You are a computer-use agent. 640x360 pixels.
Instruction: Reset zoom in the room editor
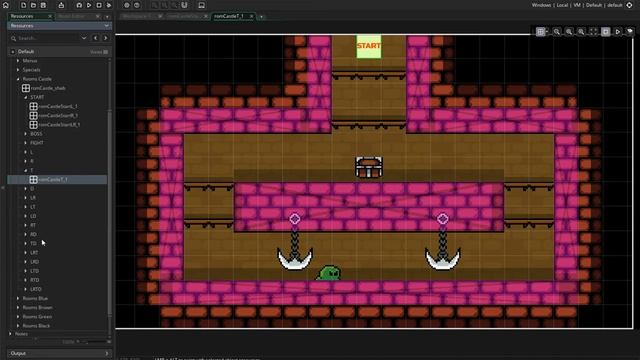click(569, 31)
